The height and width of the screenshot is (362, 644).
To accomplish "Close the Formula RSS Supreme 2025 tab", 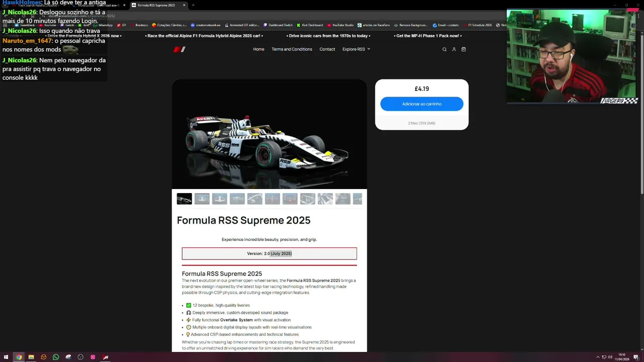I will click(184, 5).
